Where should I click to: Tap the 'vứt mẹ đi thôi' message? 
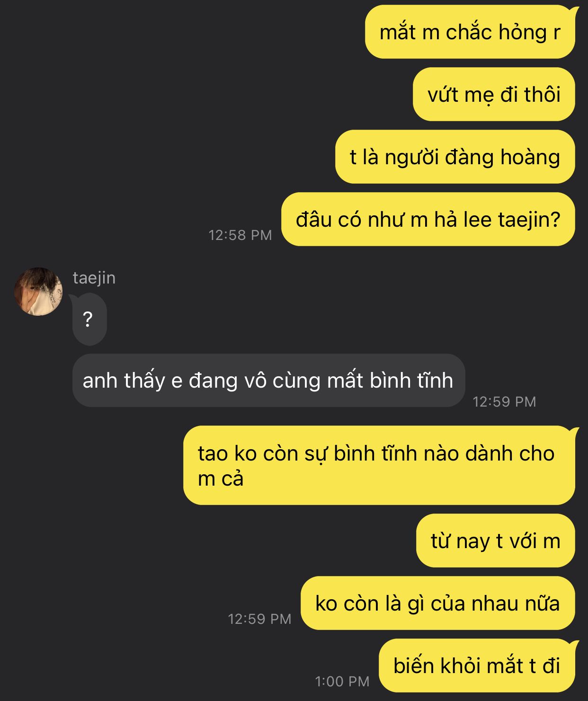(494, 94)
